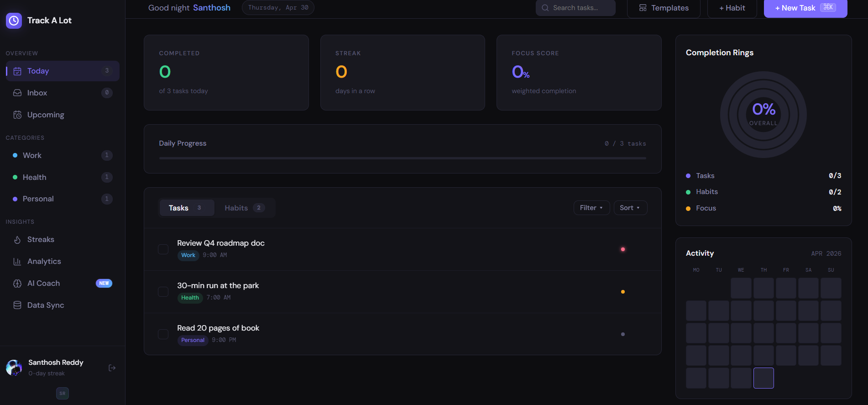This screenshot has width=868, height=405.
Task: Focus the Search tasks field
Action: [x=575, y=8]
